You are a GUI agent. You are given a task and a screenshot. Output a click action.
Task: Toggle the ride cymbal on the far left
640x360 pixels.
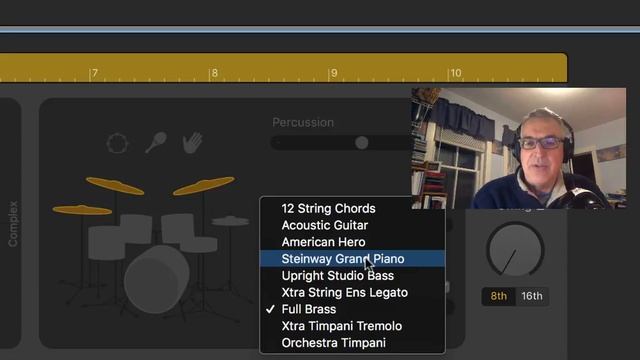point(82,210)
